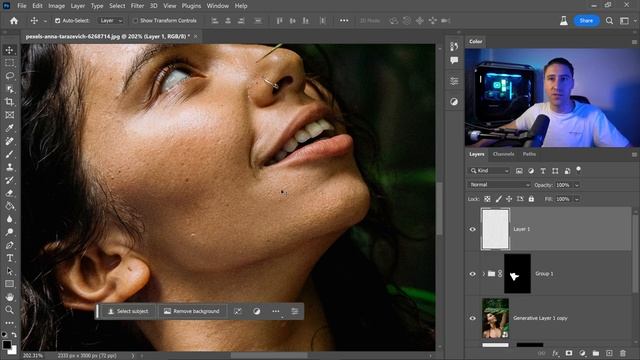The width and height of the screenshot is (640, 360).
Task: Switch to the Channels tab
Action: [x=503, y=154]
